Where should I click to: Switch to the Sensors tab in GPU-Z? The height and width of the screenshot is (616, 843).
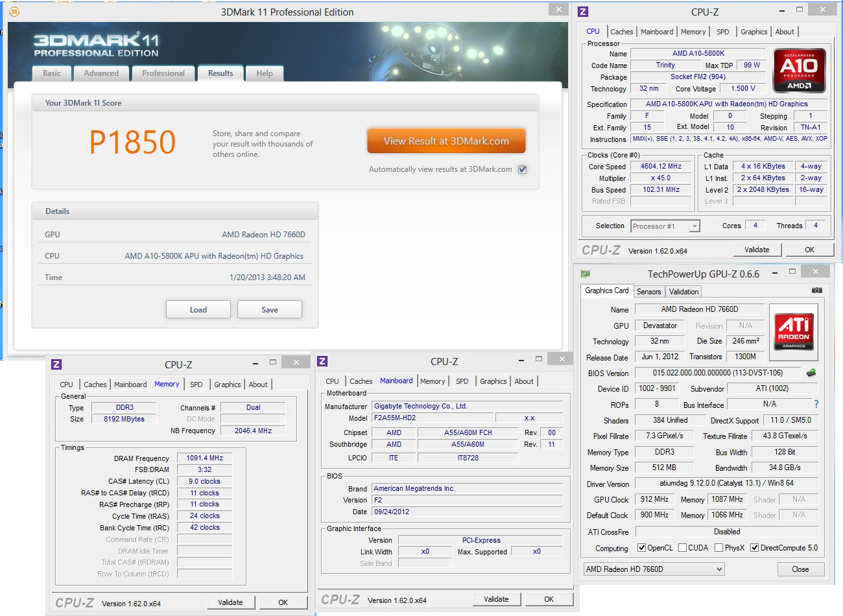[x=649, y=292]
